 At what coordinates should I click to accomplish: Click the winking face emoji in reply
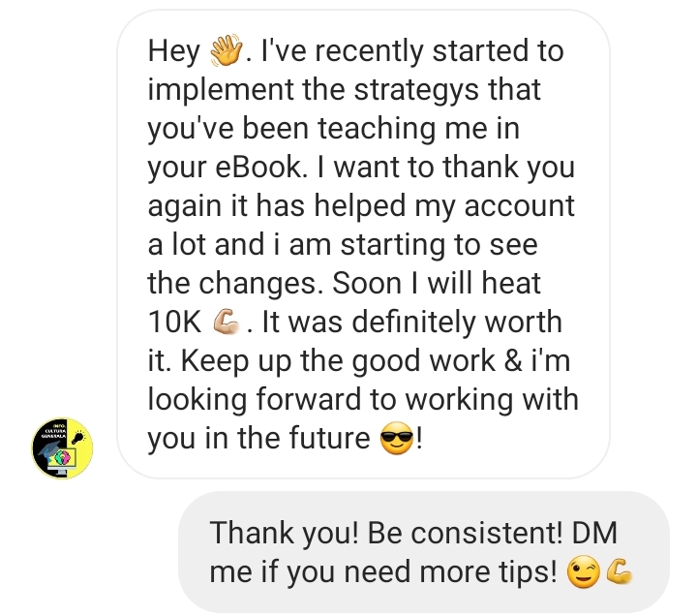click(583, 572)
